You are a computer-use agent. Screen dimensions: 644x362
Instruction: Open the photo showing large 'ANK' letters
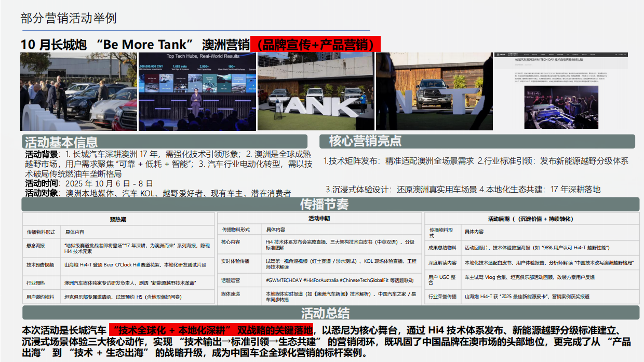click(316, 91)
